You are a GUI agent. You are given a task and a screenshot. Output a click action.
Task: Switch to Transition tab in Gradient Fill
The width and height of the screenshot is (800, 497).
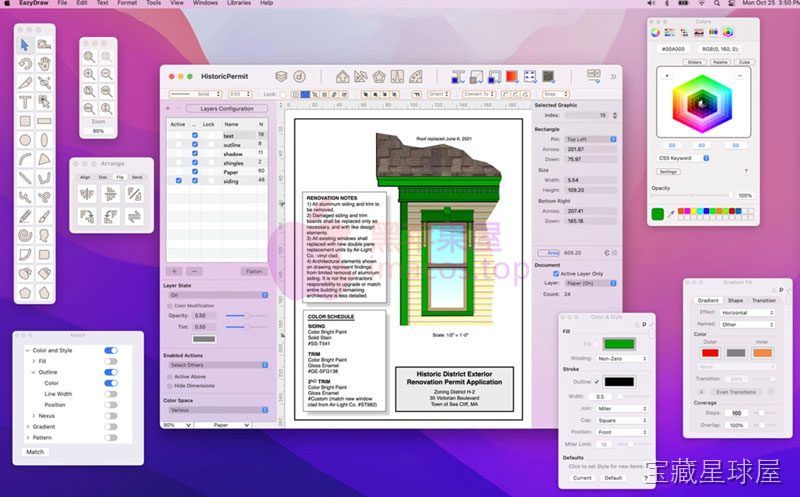(x=763, y=301)
